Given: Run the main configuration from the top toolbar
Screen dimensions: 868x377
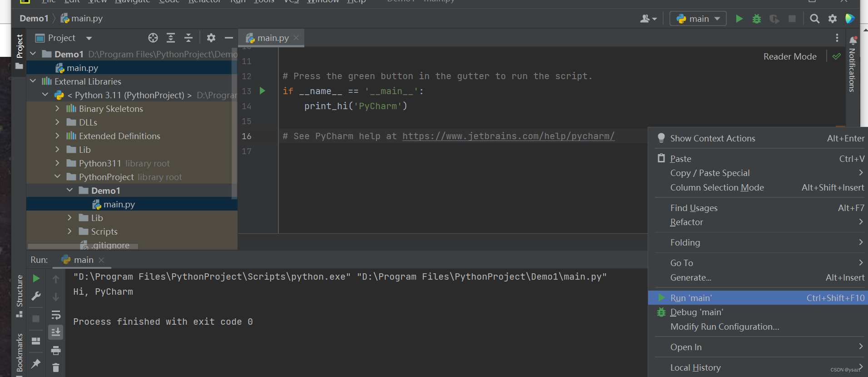Looking at the screenshot, I should (739, 19).
